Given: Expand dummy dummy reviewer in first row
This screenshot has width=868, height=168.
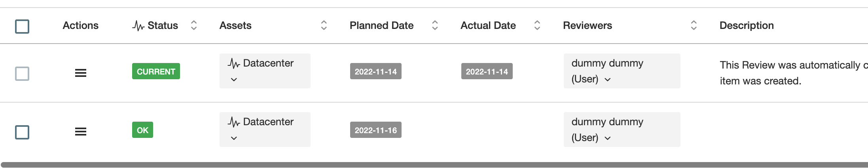Looking at the screenshot, I should coord(608,80).
